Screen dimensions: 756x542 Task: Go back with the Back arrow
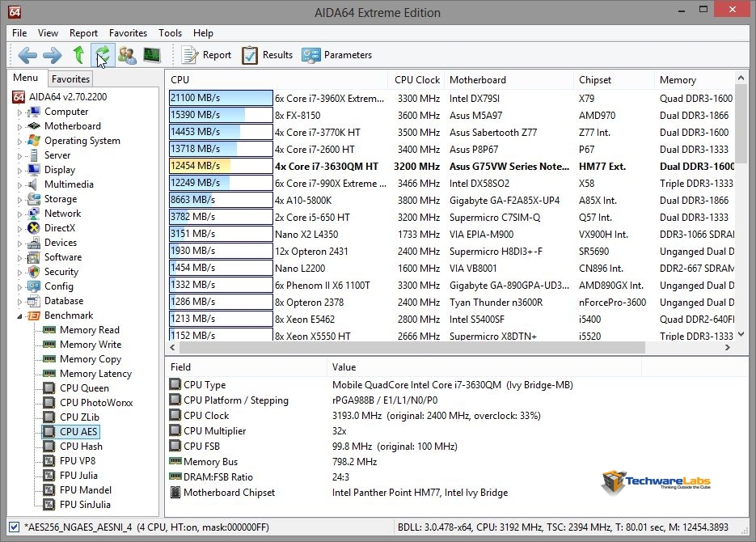(27, 55)
